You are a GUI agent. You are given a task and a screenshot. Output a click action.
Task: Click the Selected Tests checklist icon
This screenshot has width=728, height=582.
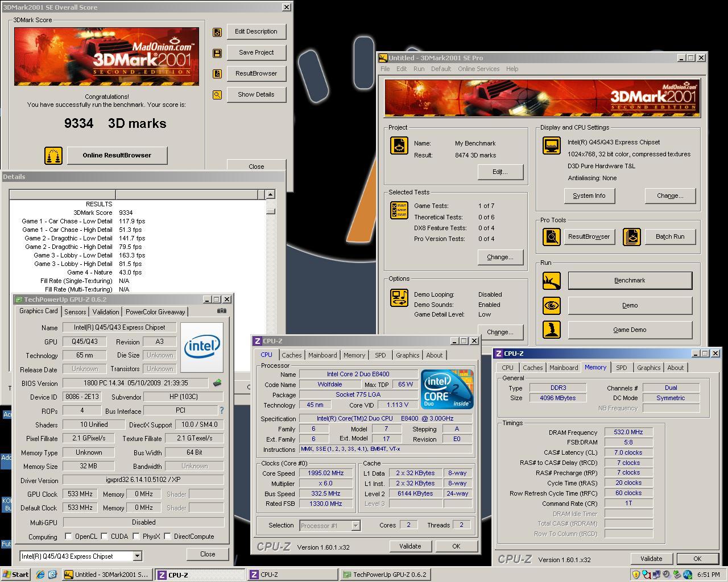[399, 210]
